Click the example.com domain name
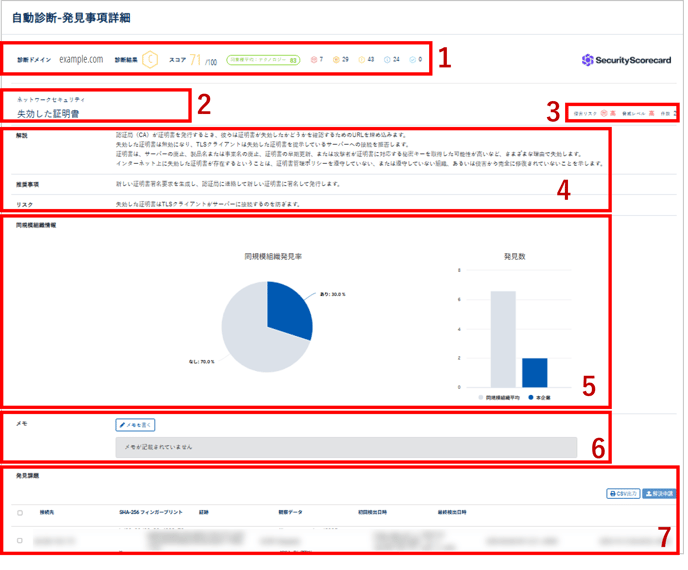 (81, 60)
